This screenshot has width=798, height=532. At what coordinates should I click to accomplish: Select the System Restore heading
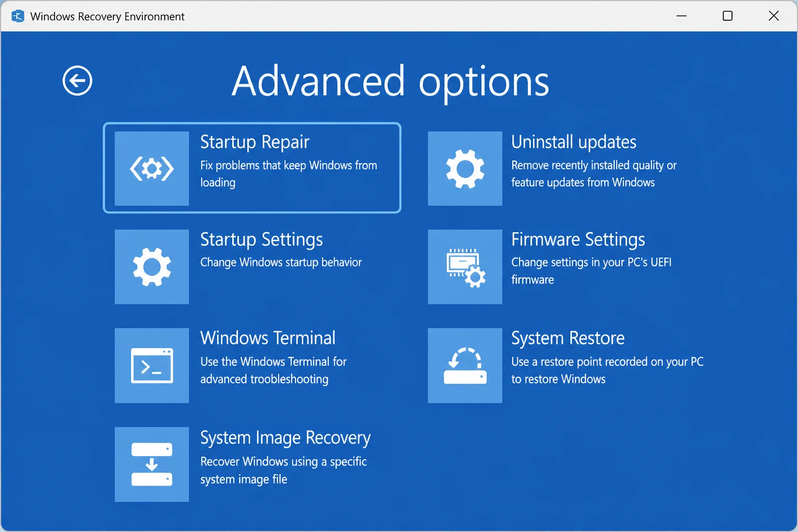pyautogui.click(x=568, y=338)
